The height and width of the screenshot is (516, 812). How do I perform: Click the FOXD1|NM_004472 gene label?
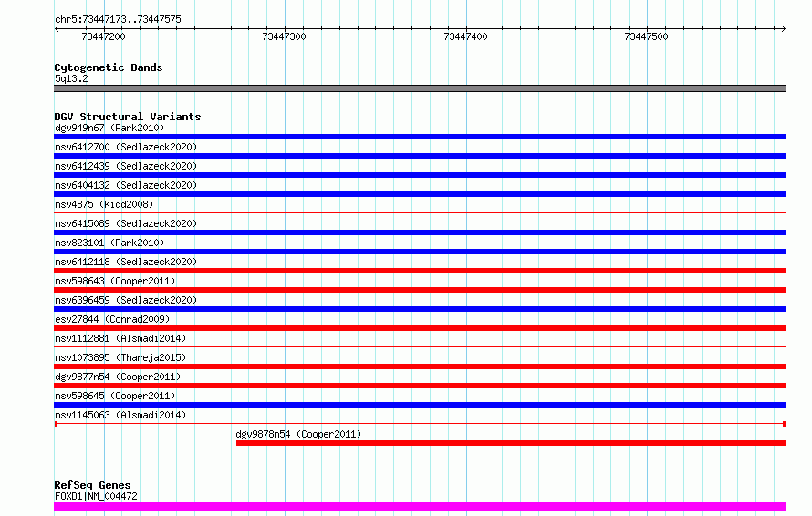pos(96,496)
